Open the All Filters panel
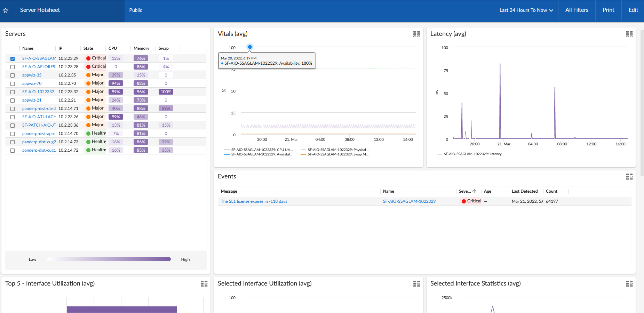Viewport: 644px width, 313px height. 577,10
